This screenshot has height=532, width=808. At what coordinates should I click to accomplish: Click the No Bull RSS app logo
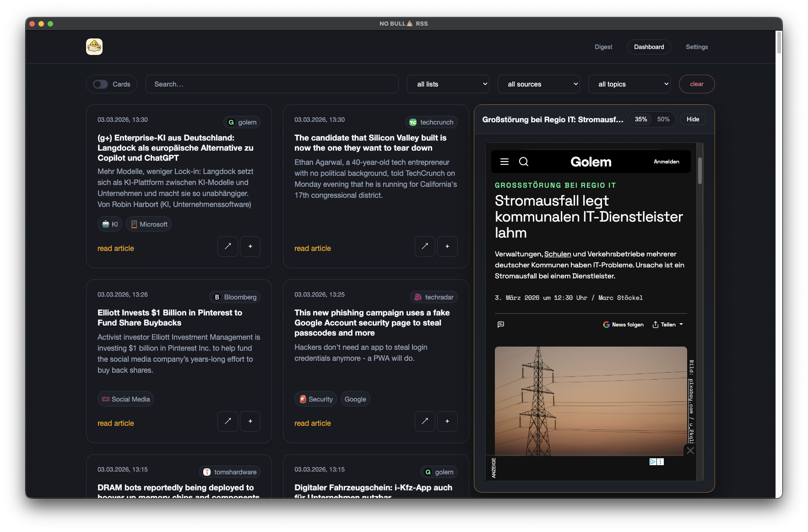pos(94,47)
